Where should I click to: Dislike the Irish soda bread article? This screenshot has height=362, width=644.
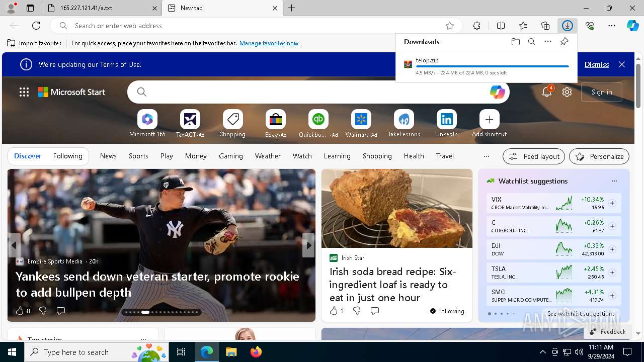pos(357,311)
